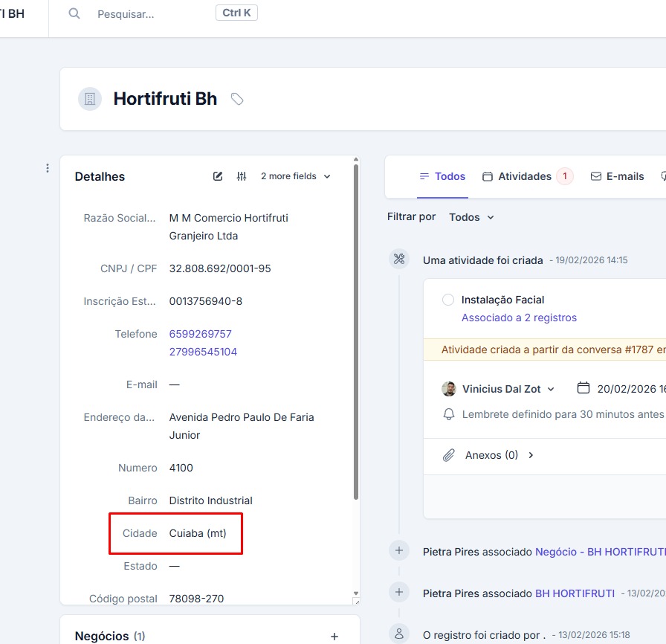The image size is (666, 644).
Task: Open the field settings sliders icon
Action: [x=242, y=176]
